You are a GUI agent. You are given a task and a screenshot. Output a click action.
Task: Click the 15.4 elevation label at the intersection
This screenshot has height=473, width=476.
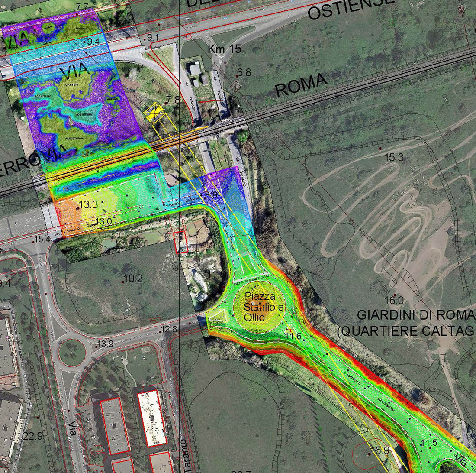tap(42, 239)
